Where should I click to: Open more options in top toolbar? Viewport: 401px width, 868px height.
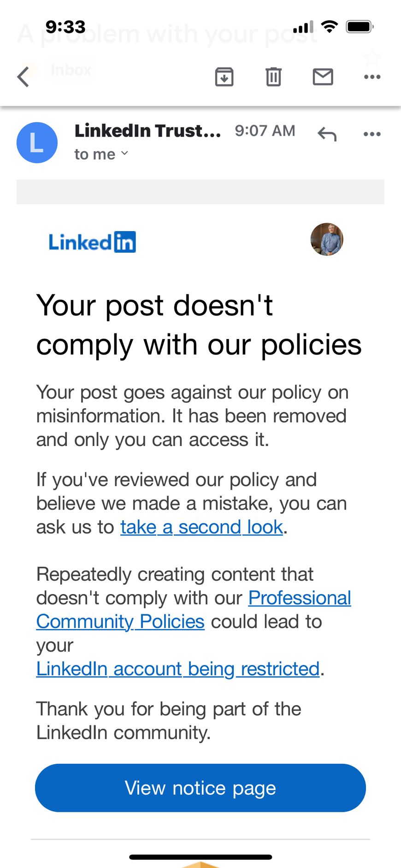(x=372, y=77)
